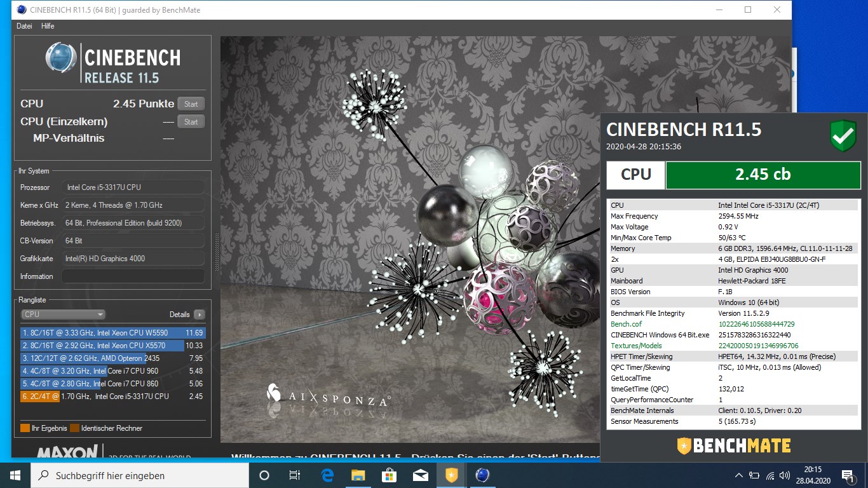Screen dimensions: 868x488
Task: Close the Cinebench window
Action: 777,10
